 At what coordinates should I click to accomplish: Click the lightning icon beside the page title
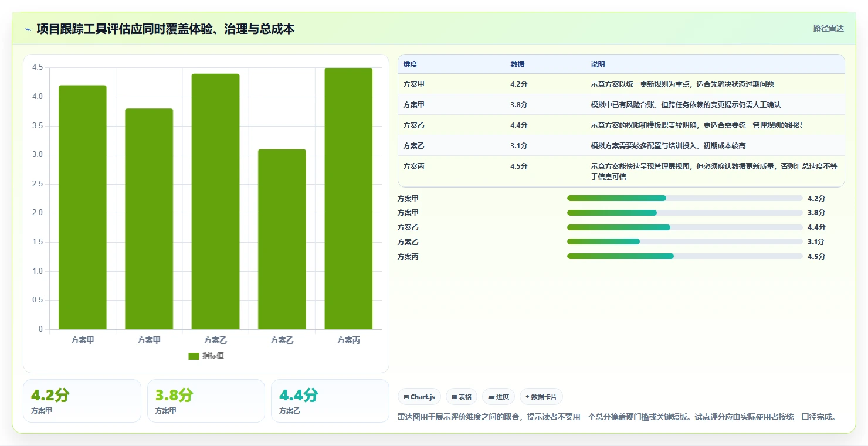coord(28,29)
